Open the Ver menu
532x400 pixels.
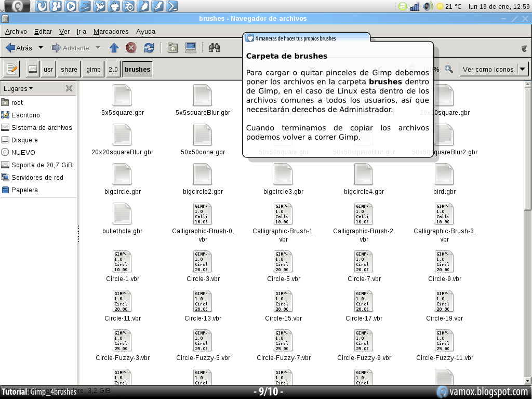coord(64,32)
